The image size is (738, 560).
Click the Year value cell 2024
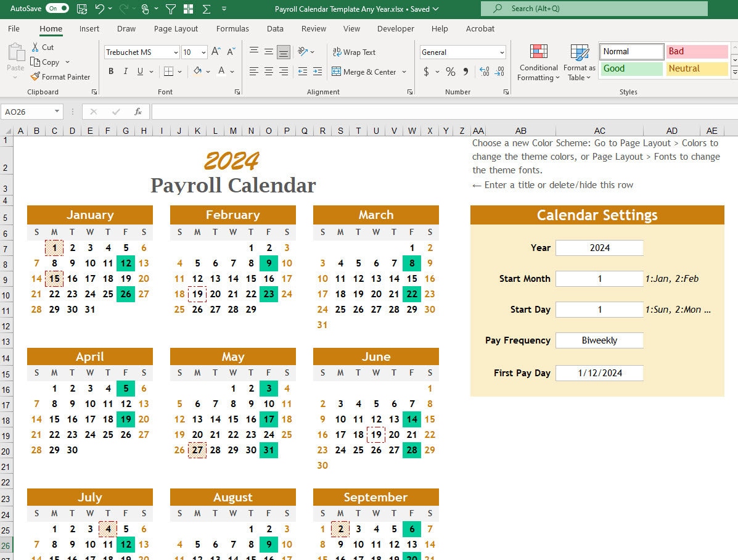coord(599,248)
